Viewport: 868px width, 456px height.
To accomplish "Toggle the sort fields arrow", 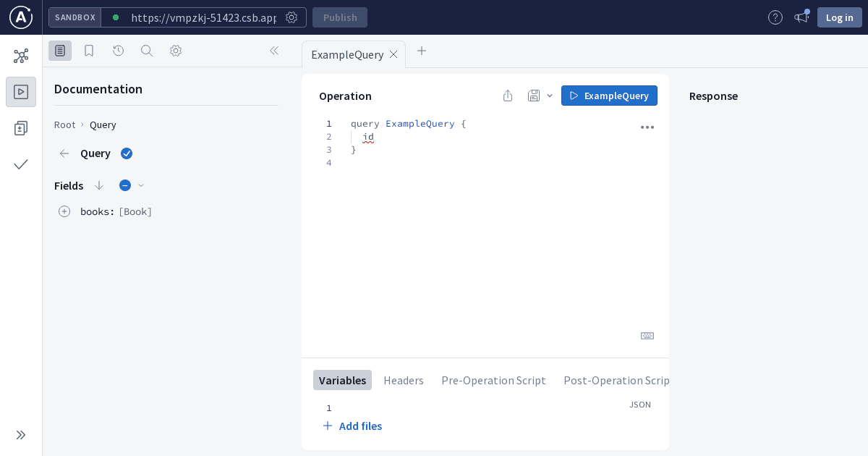I will [x=99, y=185].
